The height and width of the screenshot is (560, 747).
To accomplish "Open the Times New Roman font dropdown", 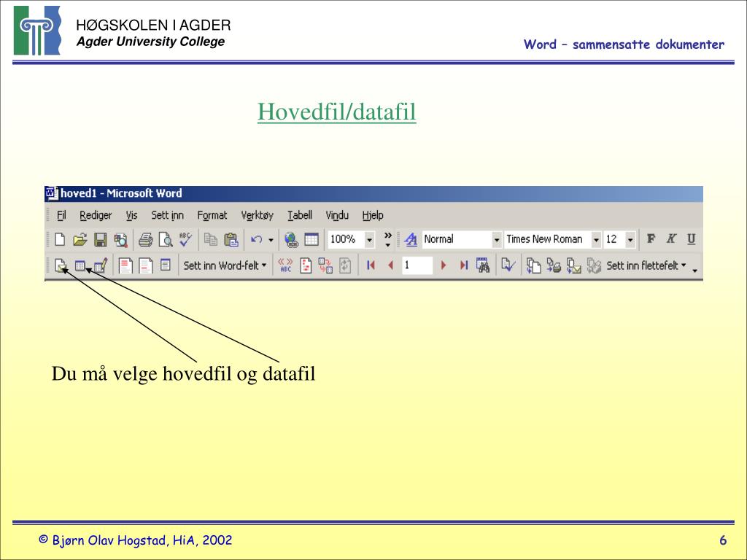I will 595,239.
